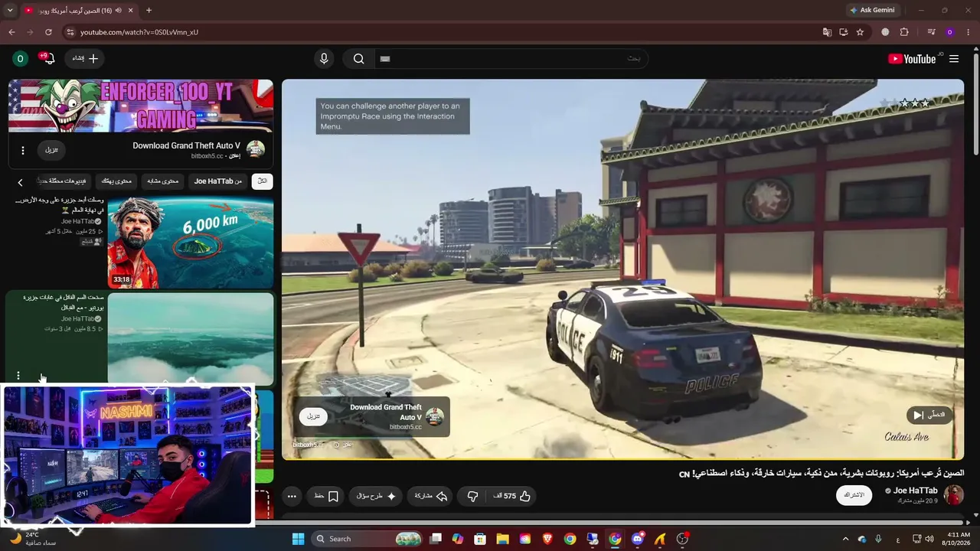Open a new browser tab

[x=149, y=11]
